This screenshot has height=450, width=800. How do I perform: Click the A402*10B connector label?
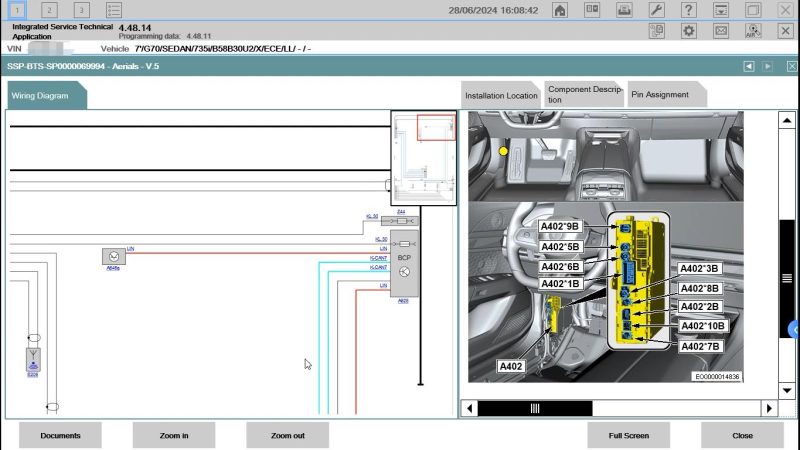pyautogui.click(x=702, y=326)
